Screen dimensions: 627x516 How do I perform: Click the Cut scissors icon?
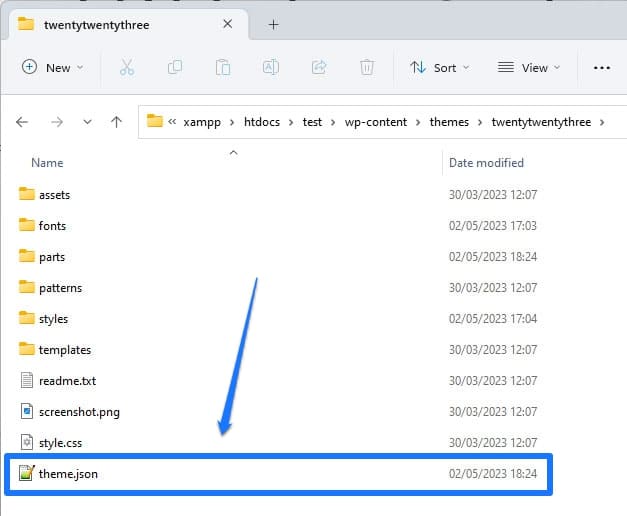(126, 67)
